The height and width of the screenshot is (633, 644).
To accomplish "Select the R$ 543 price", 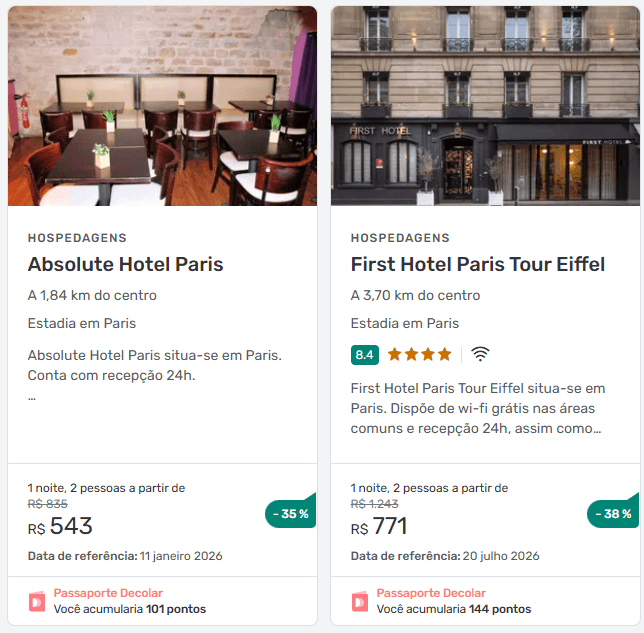I will (60, 526).
